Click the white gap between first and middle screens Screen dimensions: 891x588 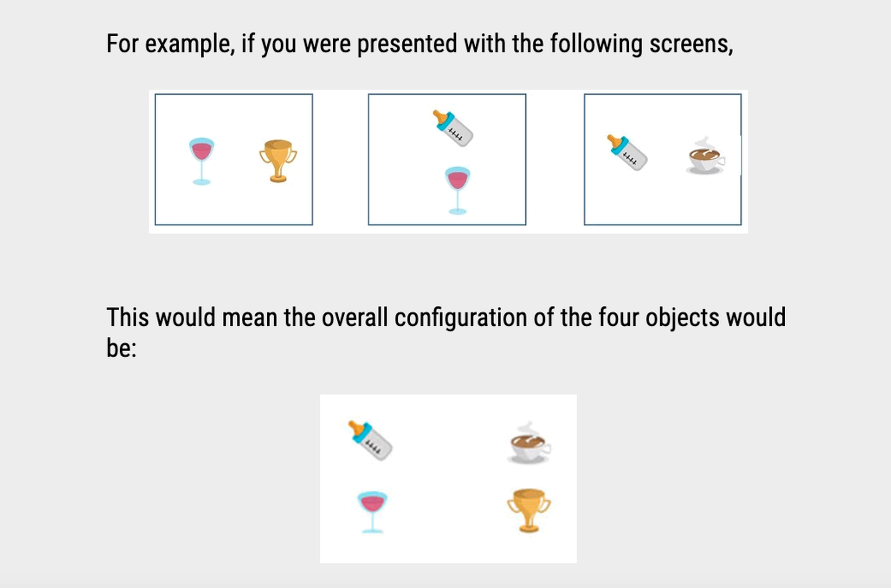click(x=340, y=160)
